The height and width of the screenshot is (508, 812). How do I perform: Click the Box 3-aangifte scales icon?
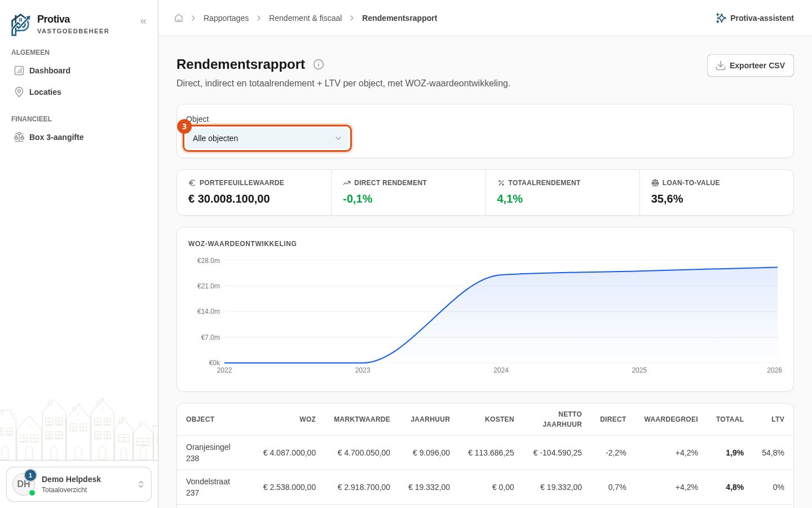pyautogui.click(x=19, y=137)
